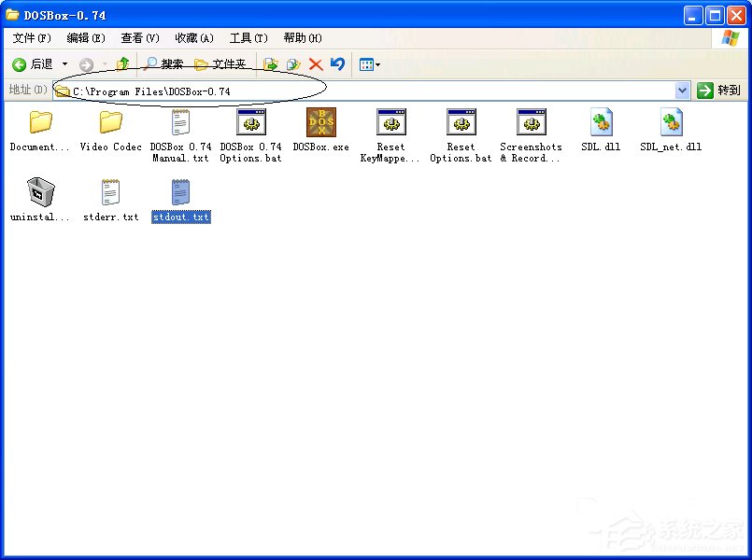Screen dimensions: 752x560
Task: Click the red Delete toolbar button
Action: tap(318, 64)
